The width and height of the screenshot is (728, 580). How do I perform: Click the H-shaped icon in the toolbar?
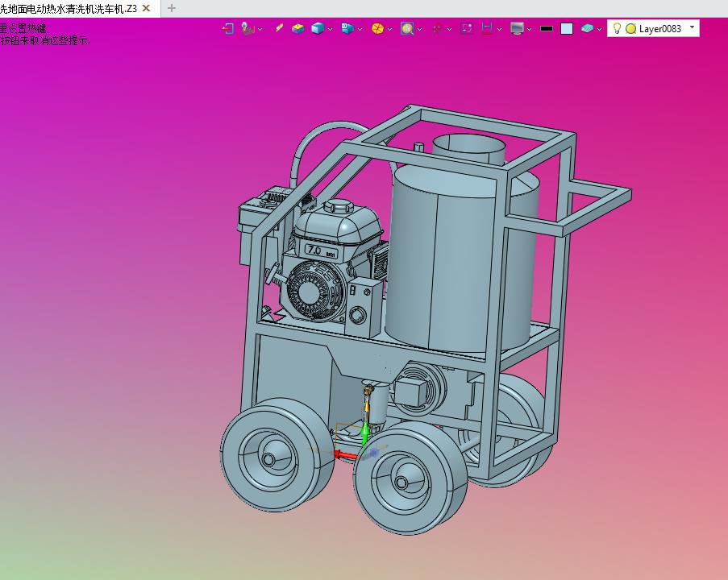[487, 29]
